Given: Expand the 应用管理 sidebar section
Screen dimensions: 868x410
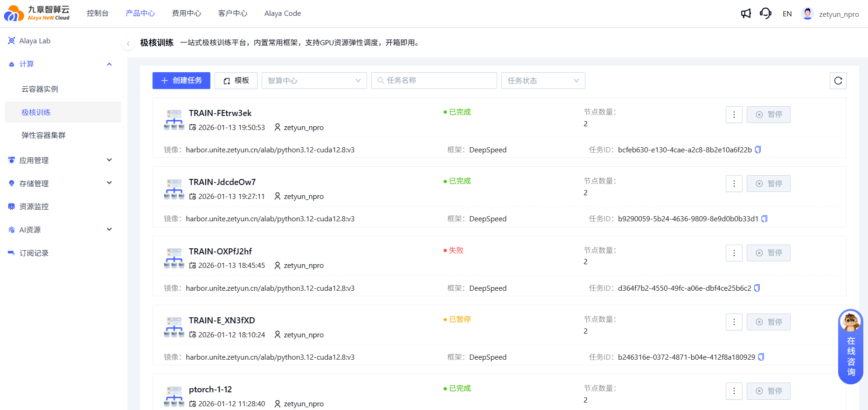Looking at the screenshot, I should point(109,160).
